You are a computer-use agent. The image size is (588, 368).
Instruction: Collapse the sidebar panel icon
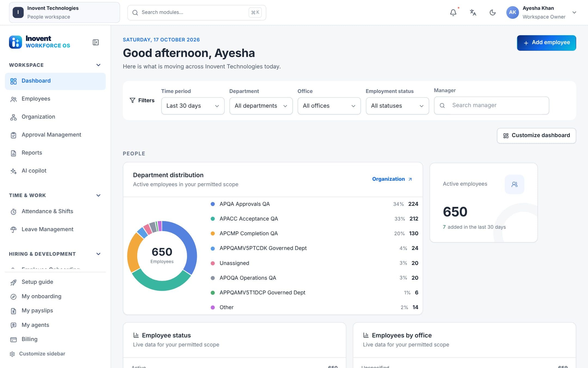click(96, 42)
